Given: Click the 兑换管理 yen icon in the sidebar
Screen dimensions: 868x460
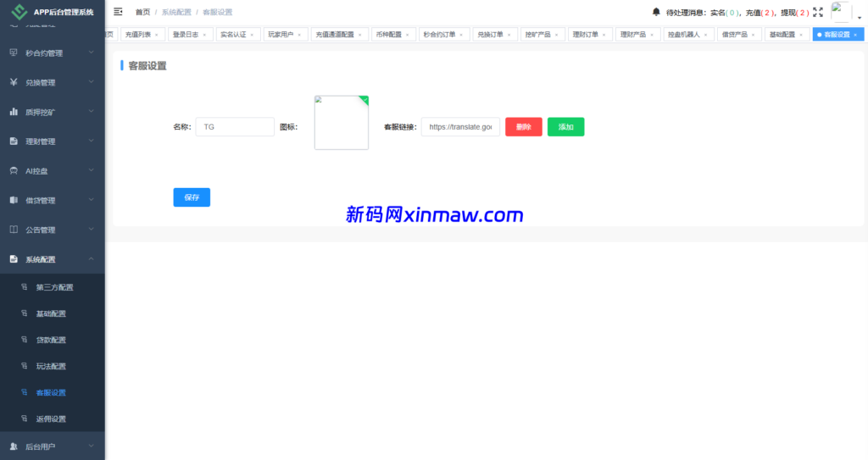Looking at the screenshot, I should click(x=14, y=82).
